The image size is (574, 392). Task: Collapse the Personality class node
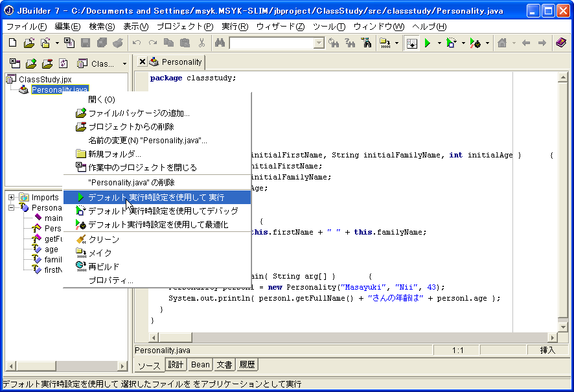(x=12, y=207)
